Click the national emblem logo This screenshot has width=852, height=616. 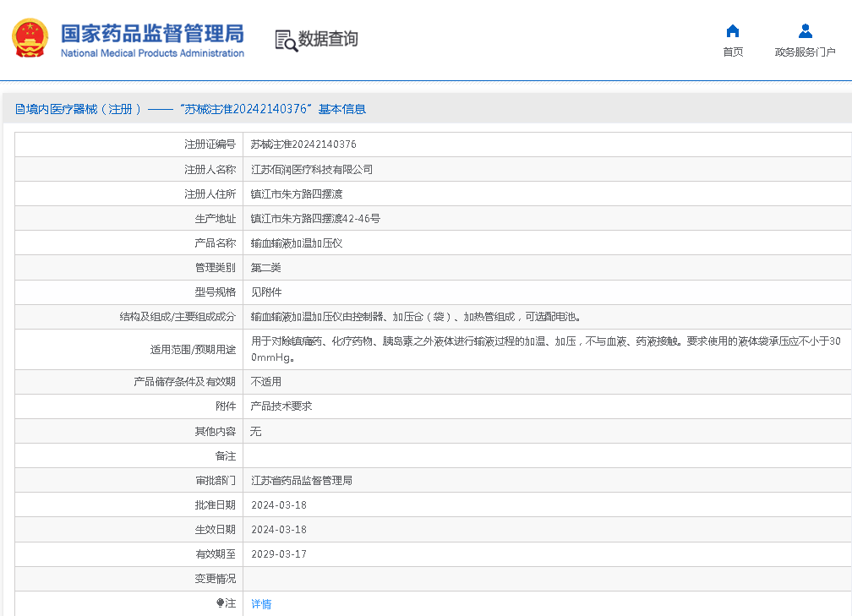click(x=30, y=38)
